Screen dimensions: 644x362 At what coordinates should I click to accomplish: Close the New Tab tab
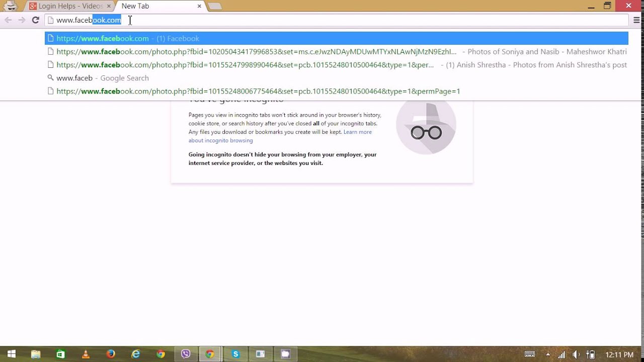click(x=199, y=6)
